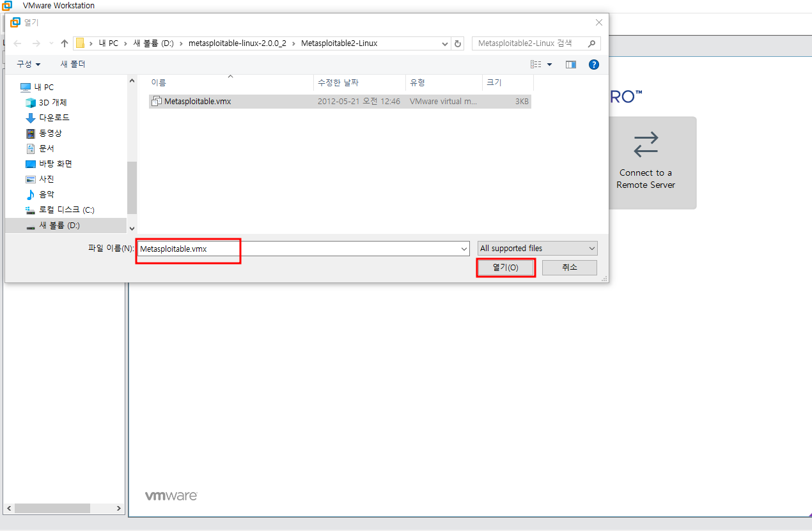Viewport: 812px width, 531px height.
Task: Open 사진 folder in sidebar
Action: click(40, 179)
